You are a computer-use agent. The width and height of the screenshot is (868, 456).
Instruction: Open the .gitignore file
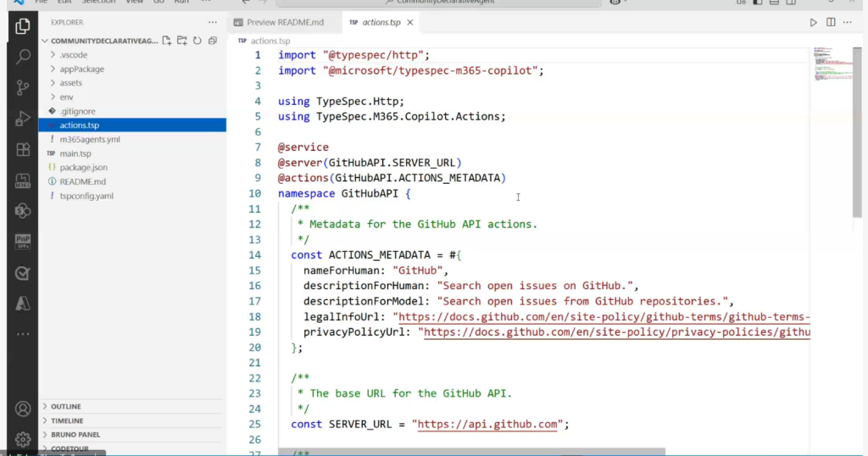[77, 111]
